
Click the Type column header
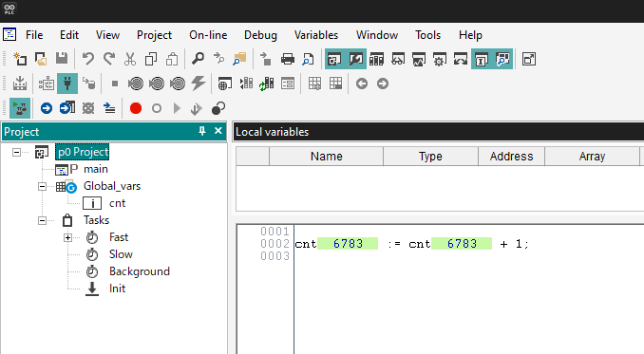tap(430, 157)
